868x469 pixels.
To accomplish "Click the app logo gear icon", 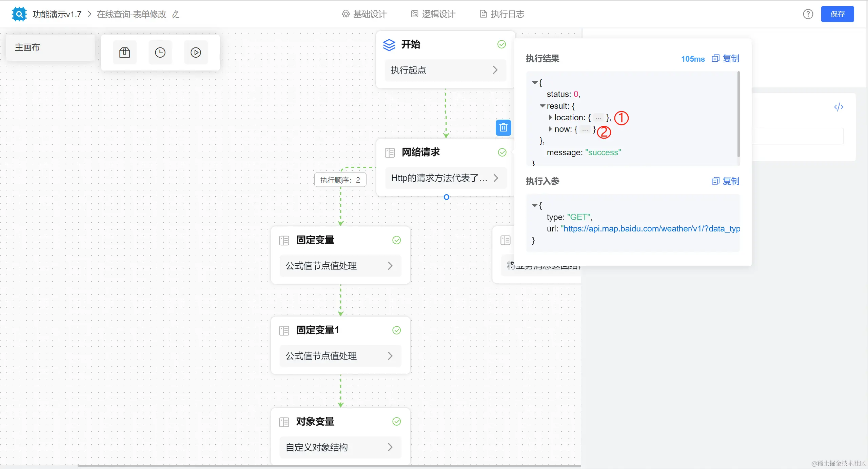I will (19, 14).
